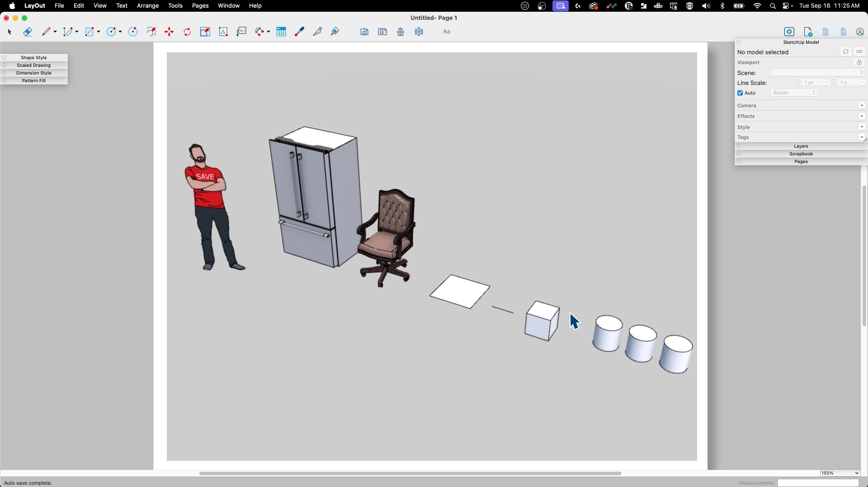Open the zoom level dropdown showing 155%
The image size is (868, 487).
(x=840, y=473)
